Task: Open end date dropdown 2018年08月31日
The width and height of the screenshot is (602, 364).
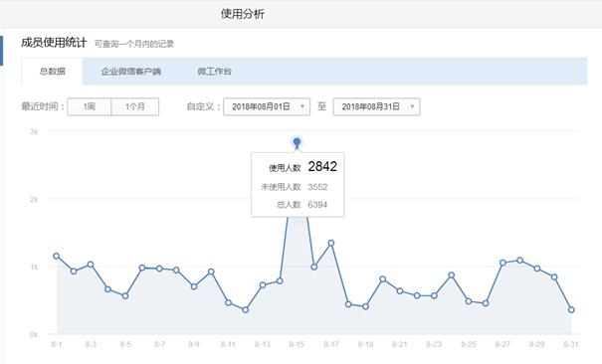Action: click(377, 106)
